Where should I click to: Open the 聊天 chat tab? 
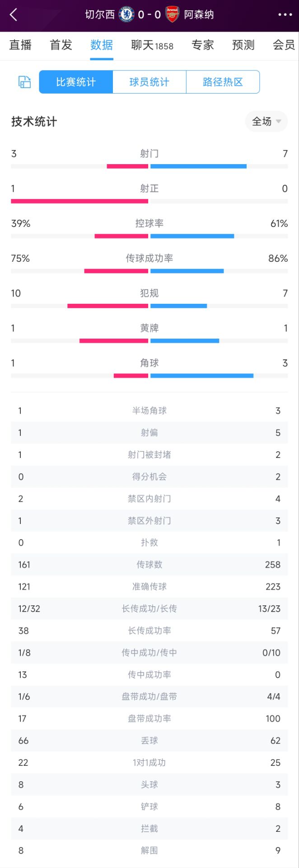coord(152,45)
